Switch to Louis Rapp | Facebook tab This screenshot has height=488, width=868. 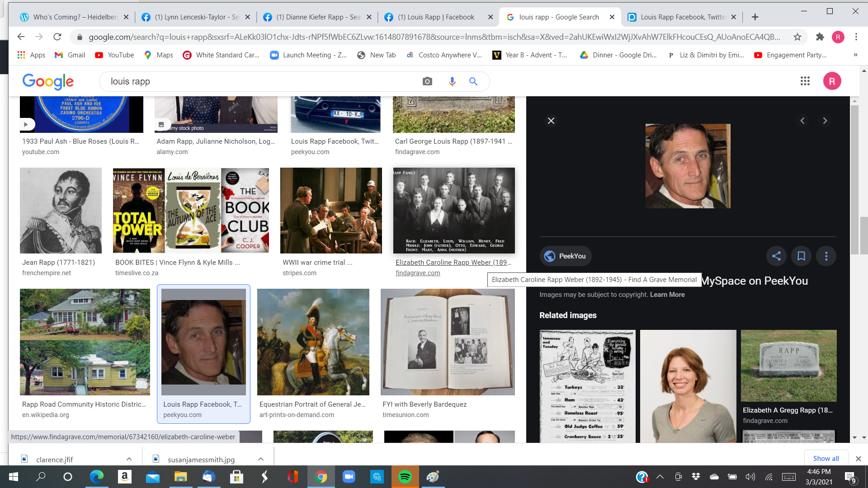point(436,17)
